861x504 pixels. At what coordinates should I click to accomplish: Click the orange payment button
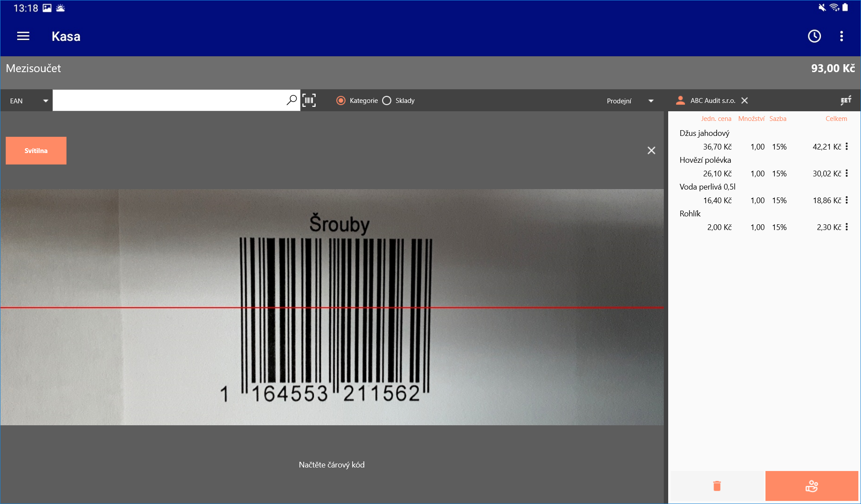812,486
